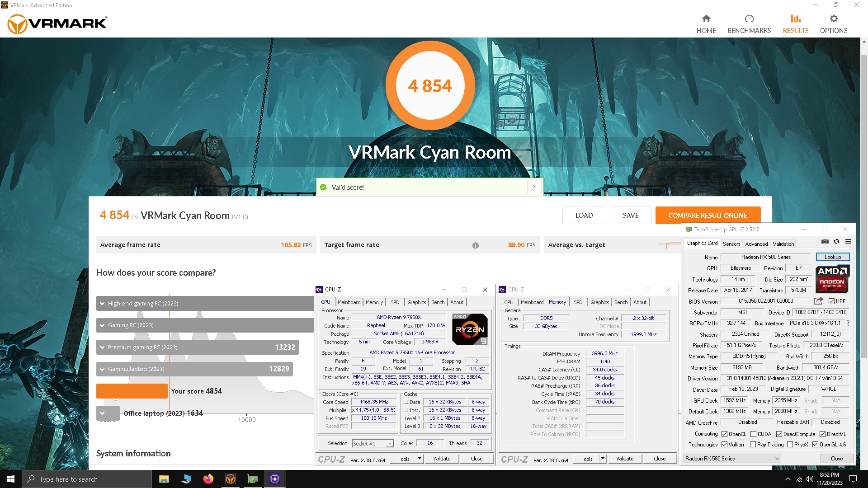Screen dimensions: 868x488
Task: Go to the BENCHMARKS section
Action: click(749, 24)
